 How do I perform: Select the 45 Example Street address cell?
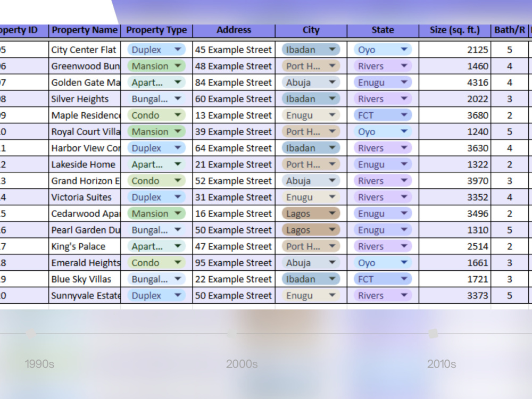(x=234, y=50)
